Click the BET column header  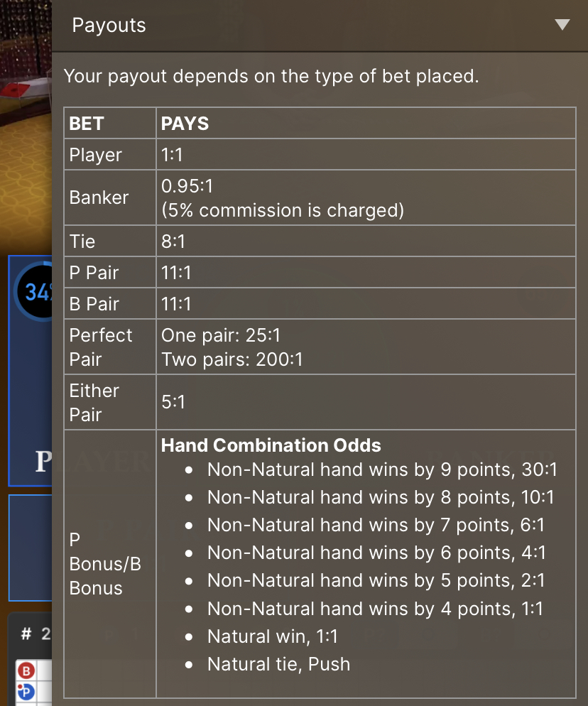87,124
